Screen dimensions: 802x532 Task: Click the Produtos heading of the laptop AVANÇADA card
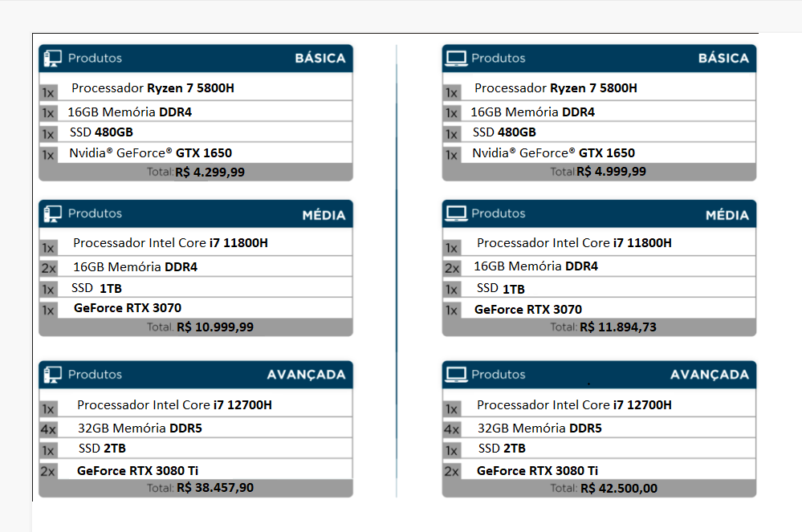(499, 375)
